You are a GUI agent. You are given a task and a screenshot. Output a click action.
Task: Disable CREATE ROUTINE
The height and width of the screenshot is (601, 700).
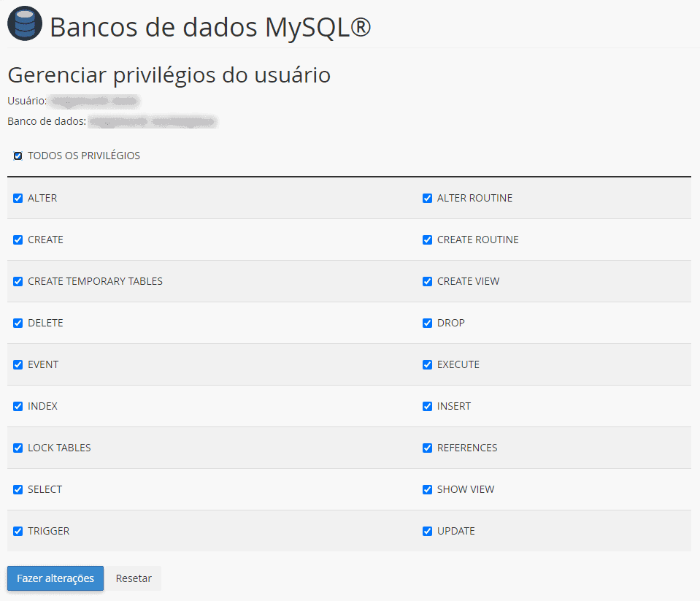coord(427,240)
